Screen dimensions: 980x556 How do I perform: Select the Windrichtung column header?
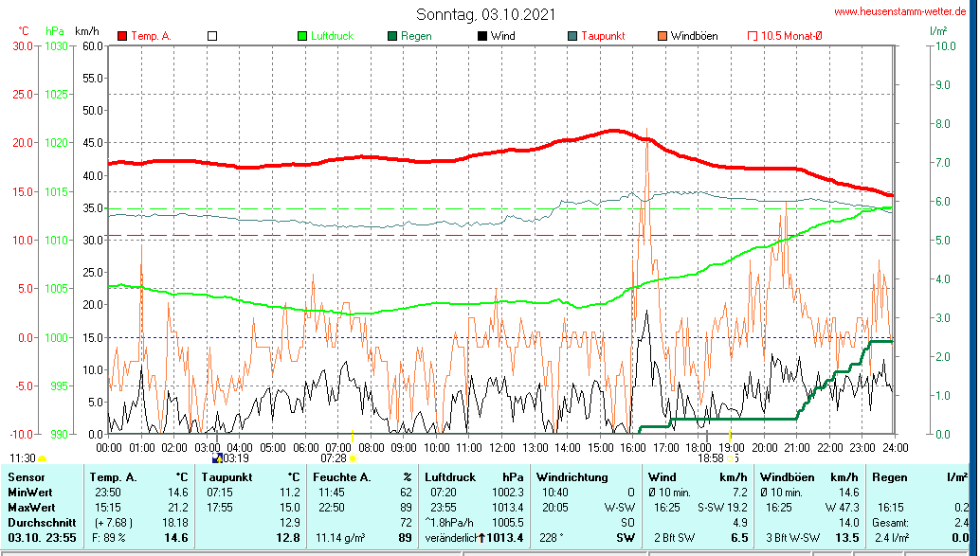(571, 477)
